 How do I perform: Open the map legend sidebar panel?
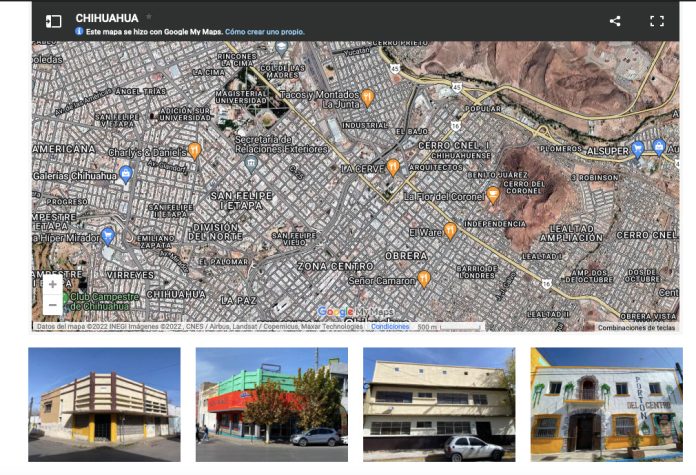pos(54,21)
